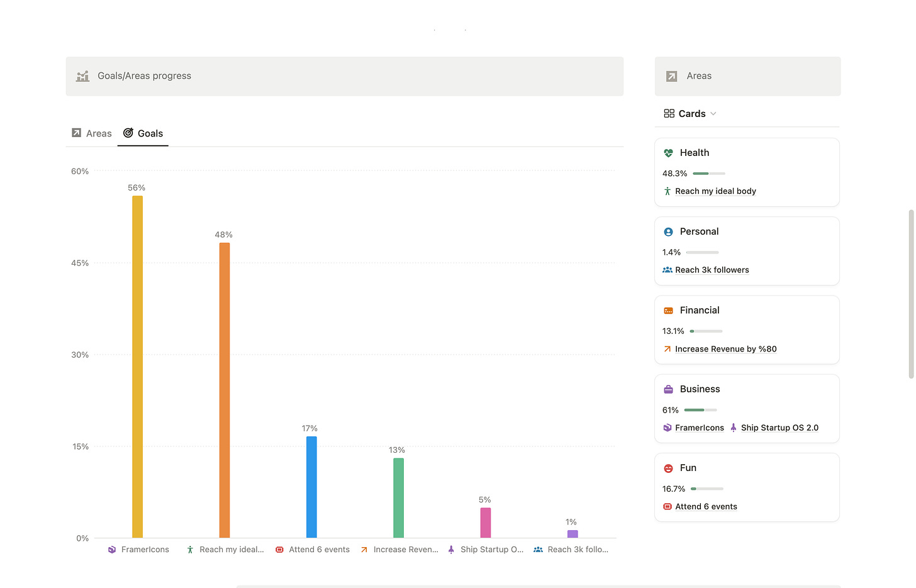Open the Increase Revenue by %80 goal
Image resolution: width=916 pixels, height=588 pixels.
click(726, 348)
